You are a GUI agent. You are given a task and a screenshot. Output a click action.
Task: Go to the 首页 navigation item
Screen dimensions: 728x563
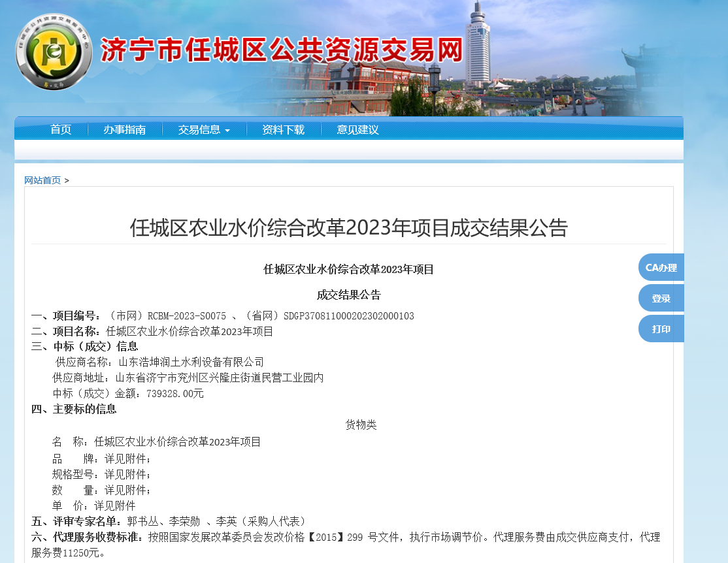[x=61, y=130]
